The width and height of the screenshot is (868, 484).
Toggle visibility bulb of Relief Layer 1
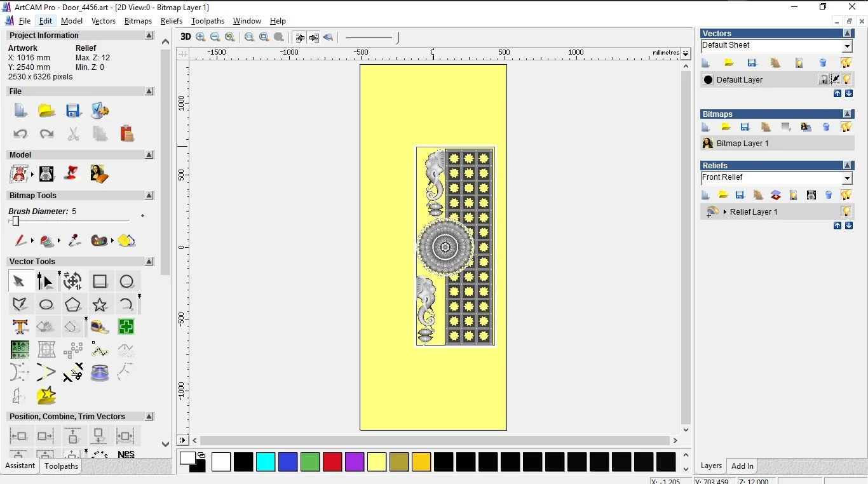[x=846, y=212]
